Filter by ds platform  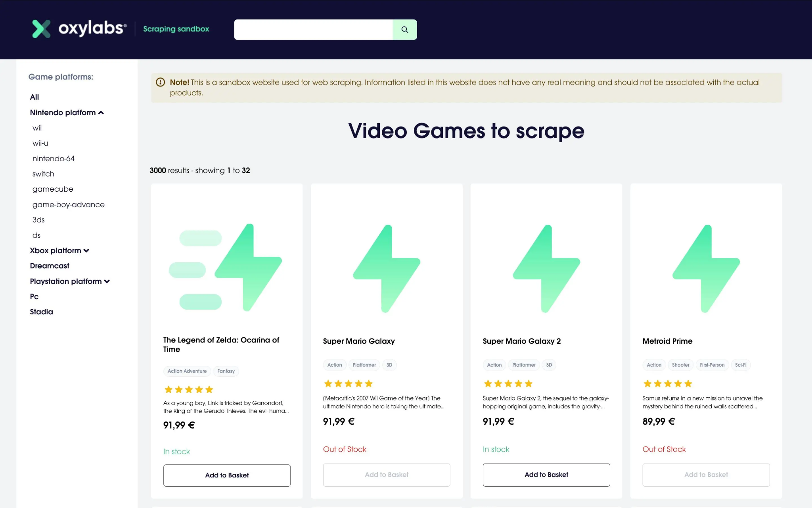click(x=36, y=235)
